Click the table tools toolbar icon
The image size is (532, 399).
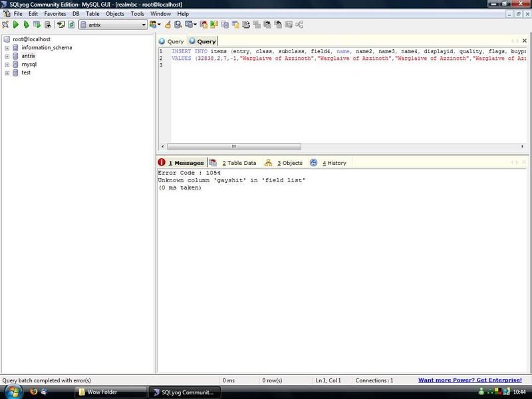tap(189, 25)
